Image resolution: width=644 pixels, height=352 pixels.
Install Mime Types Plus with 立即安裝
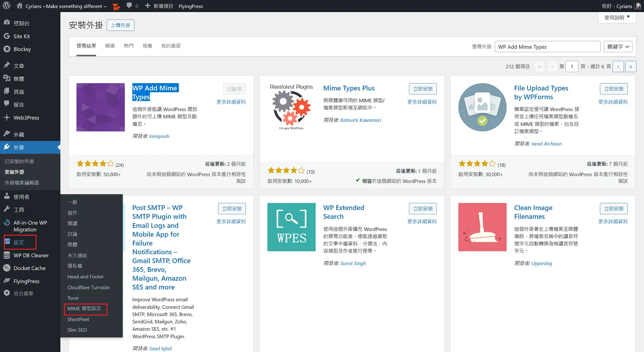pos(422,89)
